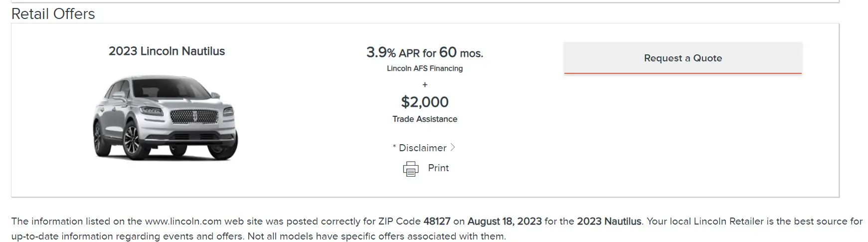Click the front grille of the car image
The width and height of the screenshot is (868, 242).
pos(194,117)
